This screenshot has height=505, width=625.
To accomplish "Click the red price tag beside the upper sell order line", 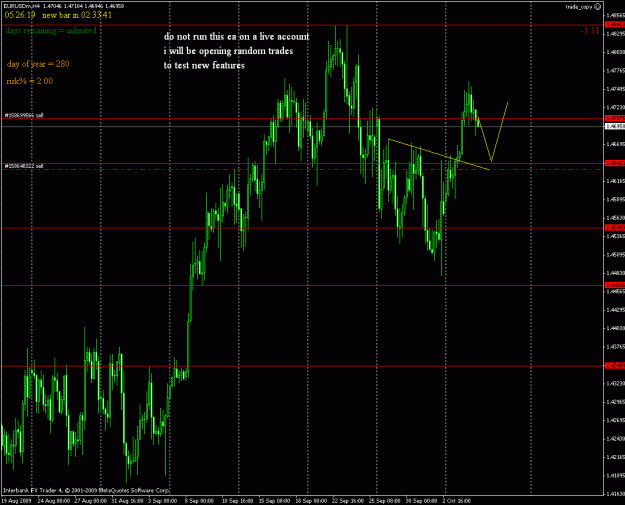I will point(615,118).
